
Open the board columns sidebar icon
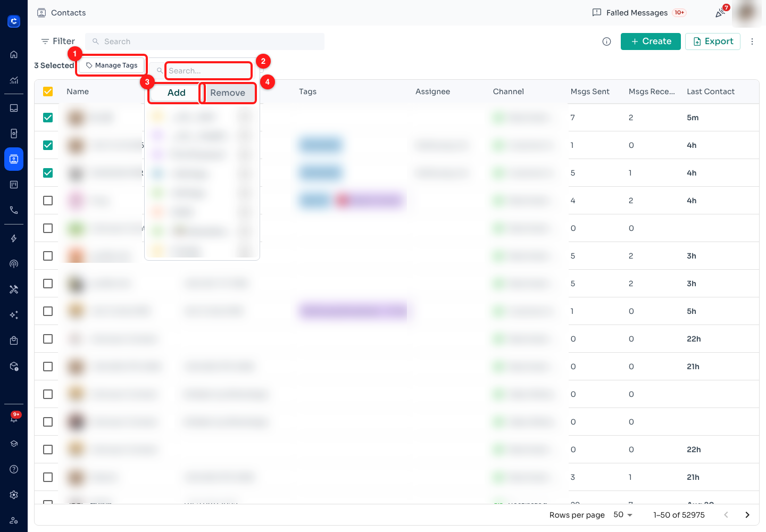14,185
